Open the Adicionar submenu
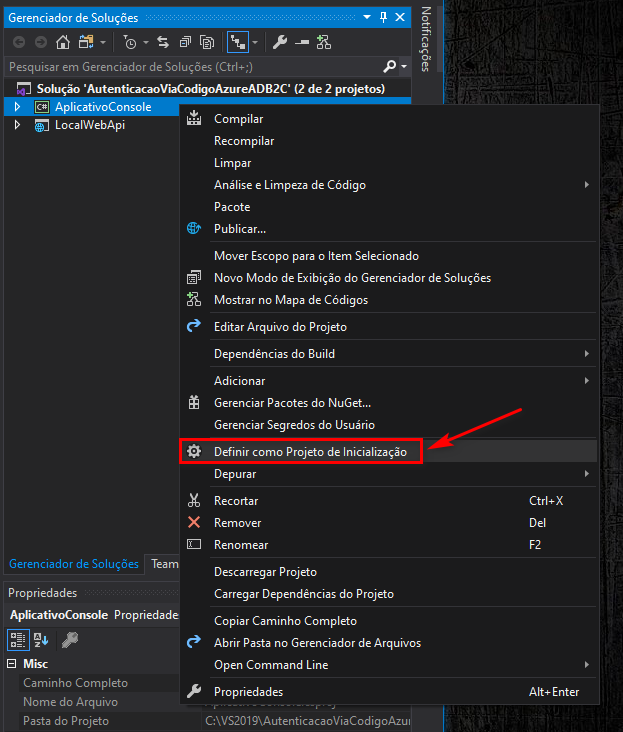This screenshot has width=623, height=732. click(x=240, y=381)
